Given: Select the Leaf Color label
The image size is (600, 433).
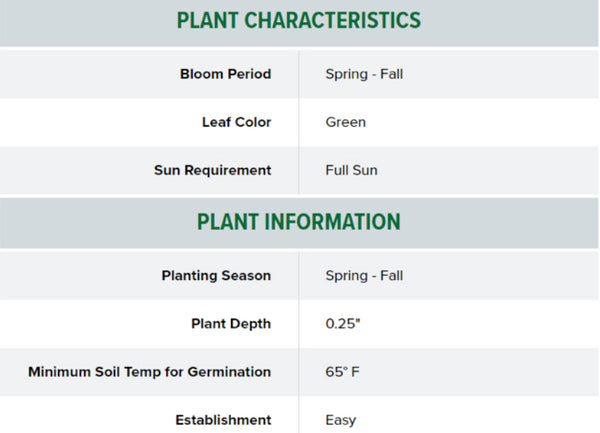Looking at the screenshot, I should 236,122.
